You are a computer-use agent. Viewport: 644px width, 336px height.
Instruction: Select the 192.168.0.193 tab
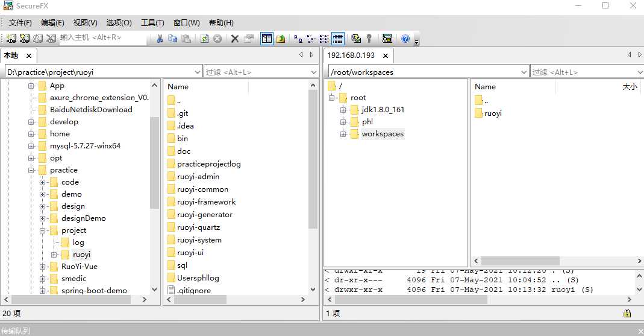click(351, 55)
